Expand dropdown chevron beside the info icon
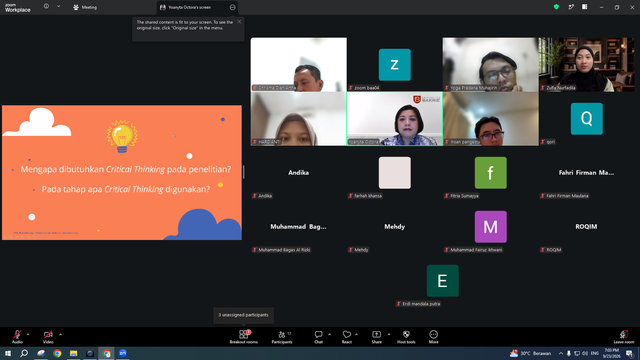 click(58, 7)
